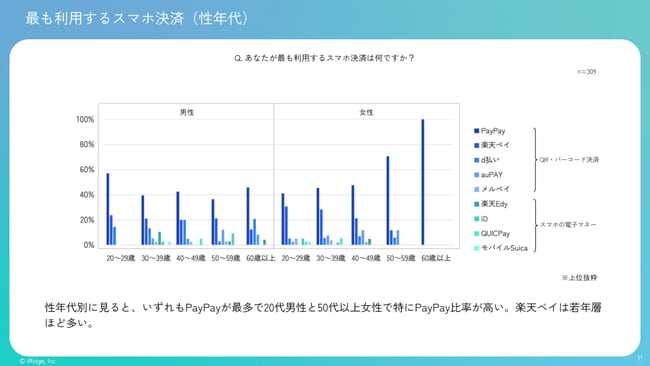Click the PayPay bar for men 20〜29歳
650x366 pixels.
(108, 209)
